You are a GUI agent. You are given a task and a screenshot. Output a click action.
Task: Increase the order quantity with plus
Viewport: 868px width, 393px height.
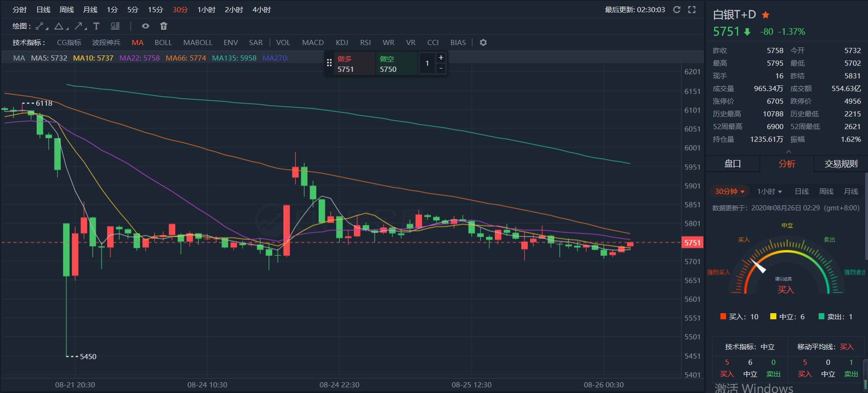[x=441, y=57]
